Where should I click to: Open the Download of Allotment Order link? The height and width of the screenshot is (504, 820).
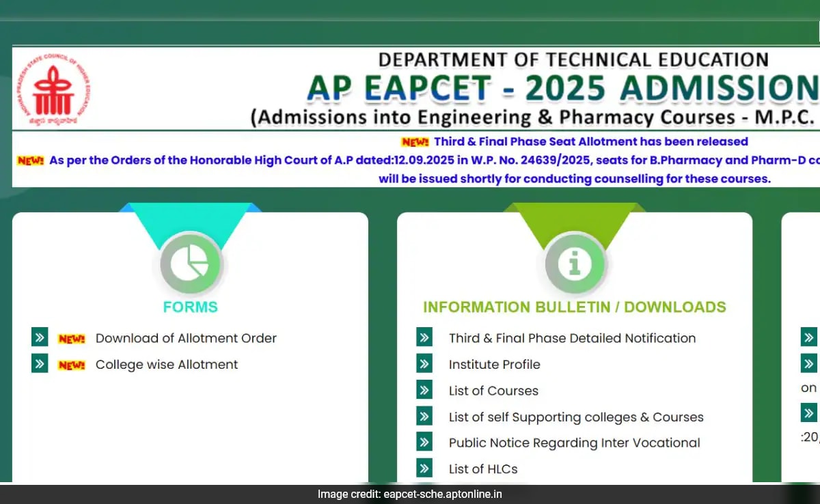[187, 337]
